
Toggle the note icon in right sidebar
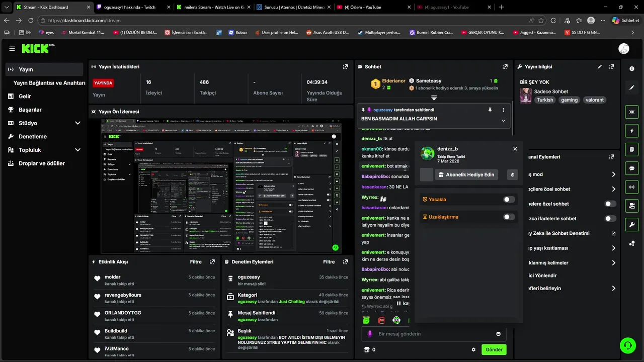pyautogui.click(x=632, y=149)
